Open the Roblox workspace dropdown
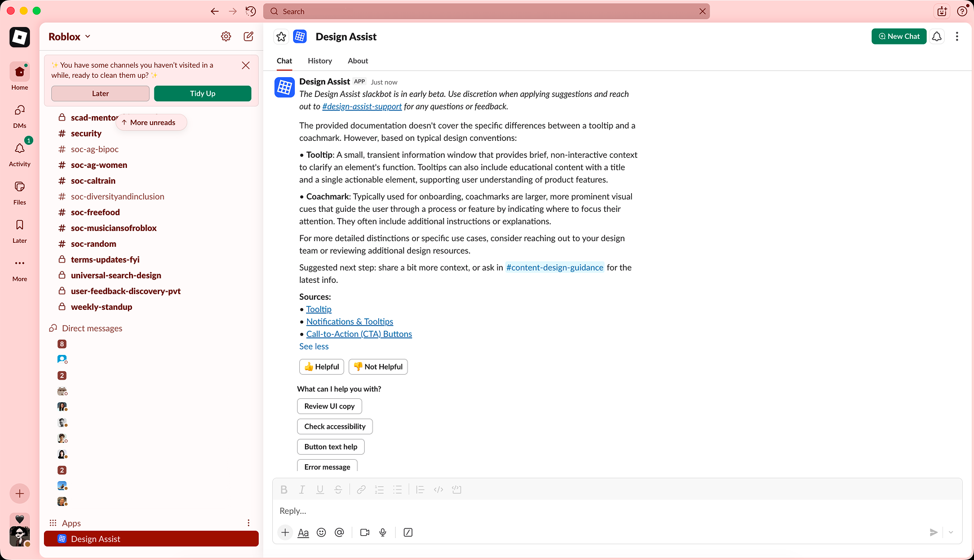Image resolution: width=974 pixels, height=560 pixels. pos(69,37)
